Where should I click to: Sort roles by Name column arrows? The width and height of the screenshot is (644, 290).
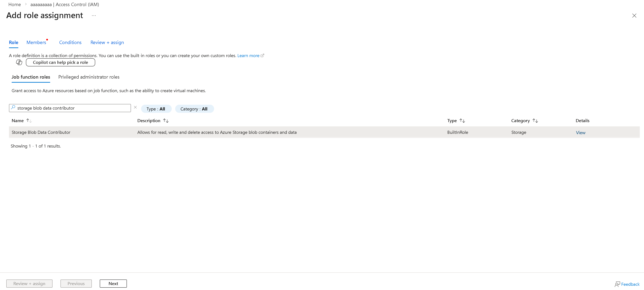click(29, 120)
